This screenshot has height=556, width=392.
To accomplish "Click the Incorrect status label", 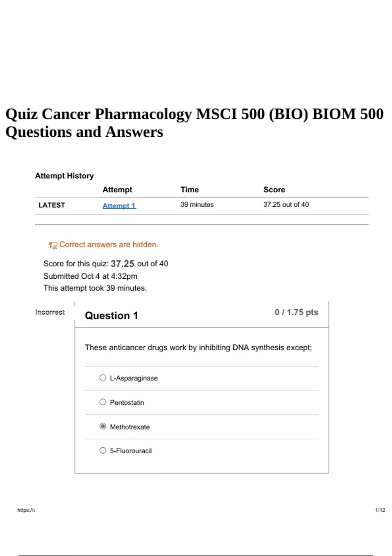I will (50, 312).
